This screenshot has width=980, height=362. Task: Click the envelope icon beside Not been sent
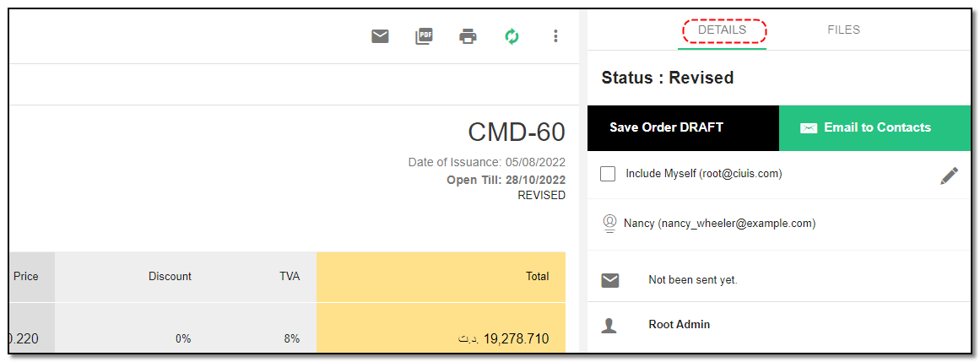pos(610,280)
